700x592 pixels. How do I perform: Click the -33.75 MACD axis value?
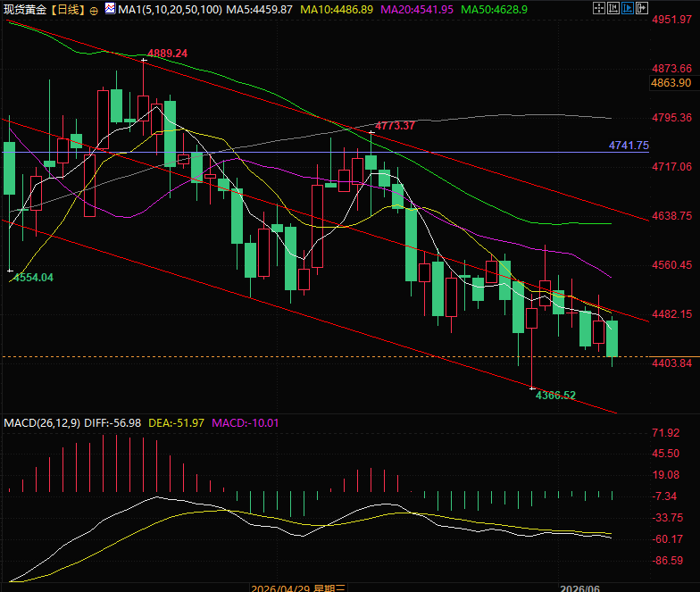[668, 518]
